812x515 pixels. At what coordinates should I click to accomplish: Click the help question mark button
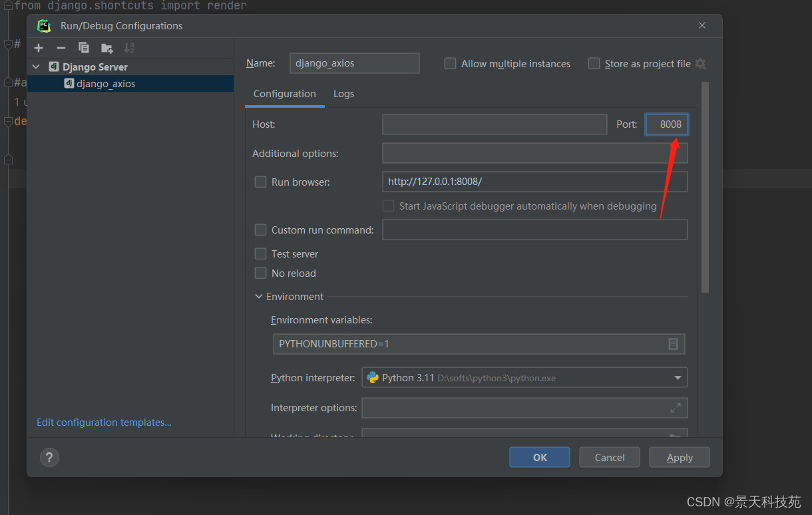(49, 457)
